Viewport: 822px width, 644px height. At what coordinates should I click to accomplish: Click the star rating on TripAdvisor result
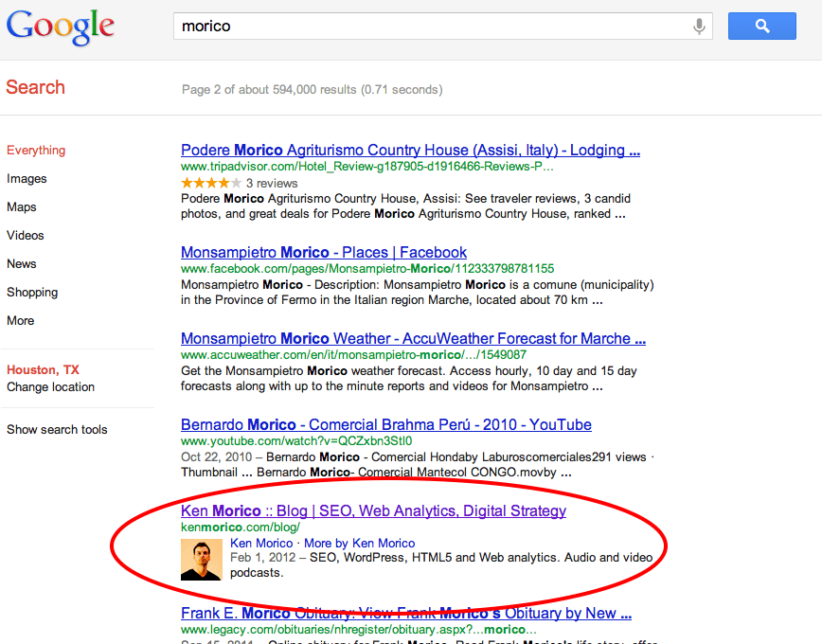[210, 183]
